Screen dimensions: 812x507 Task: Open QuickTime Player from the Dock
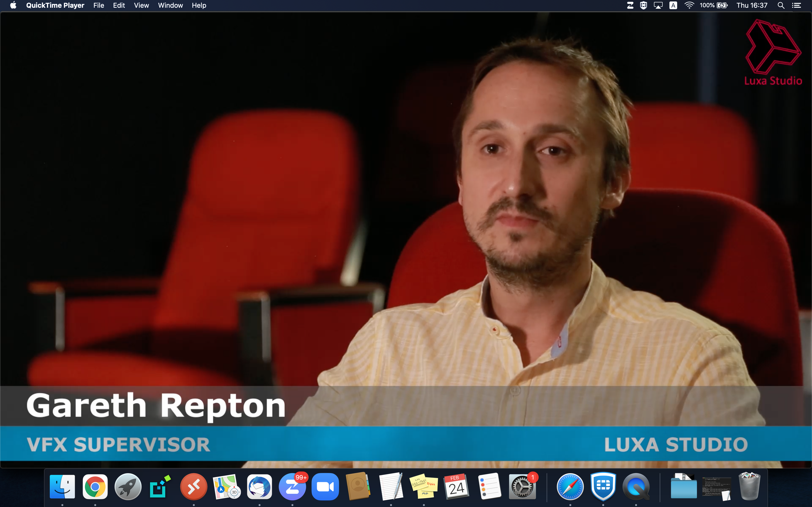[636, 486]
